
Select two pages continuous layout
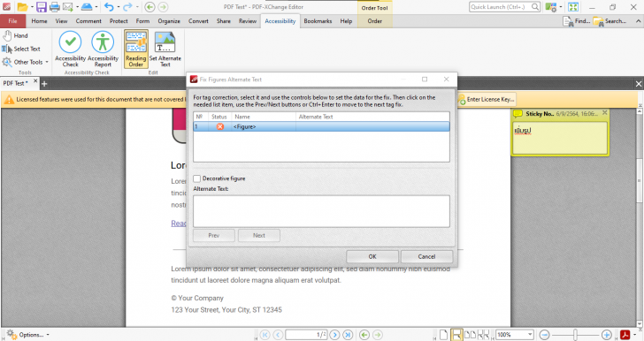click(x=483, y=335)
